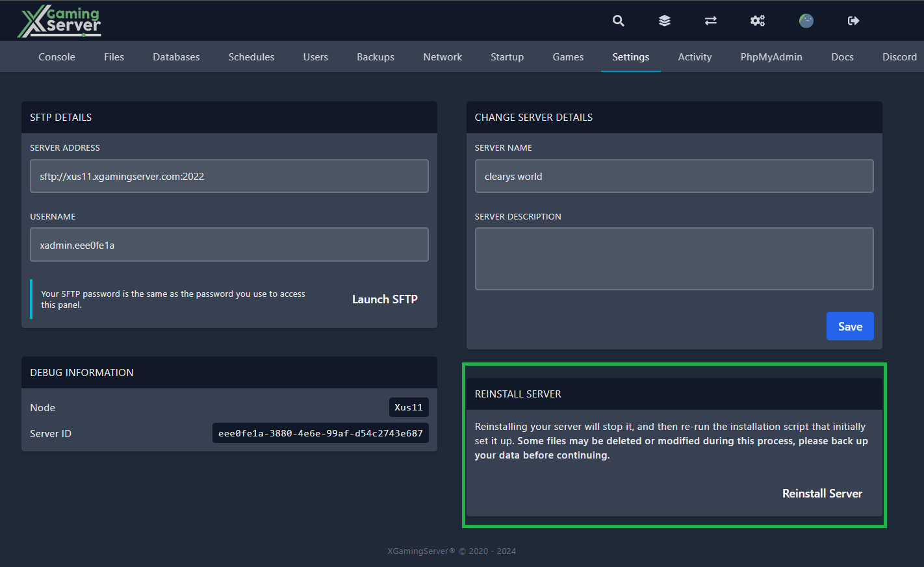Switch to the Console tab
924x567 pixels.
(57, 57)
